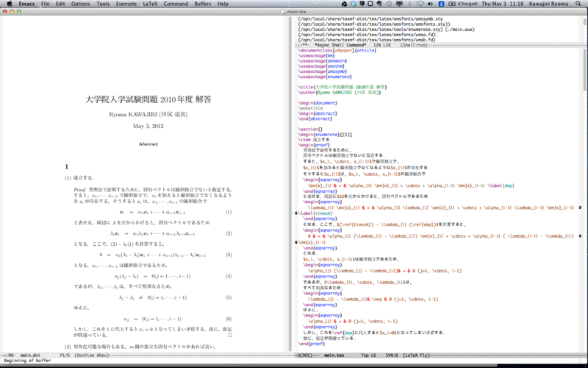
Task: Click the input source 'A' icon
Action: 442,4
